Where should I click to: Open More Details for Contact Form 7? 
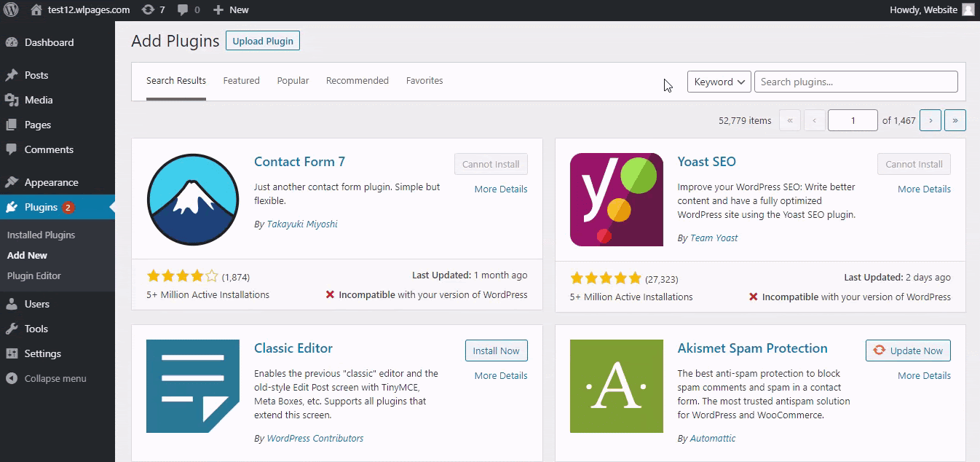click(x=501, y=189)
